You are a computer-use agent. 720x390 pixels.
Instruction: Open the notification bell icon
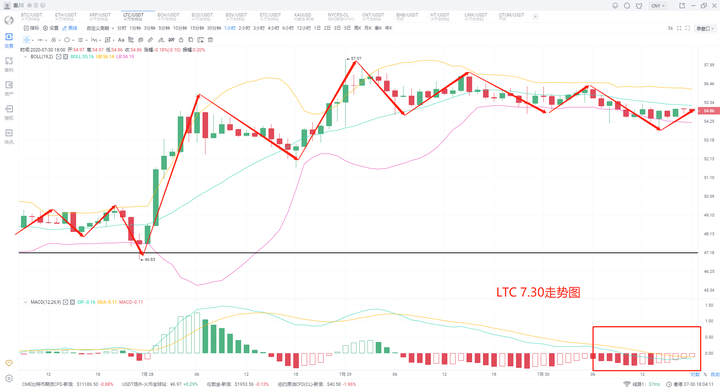615,6
